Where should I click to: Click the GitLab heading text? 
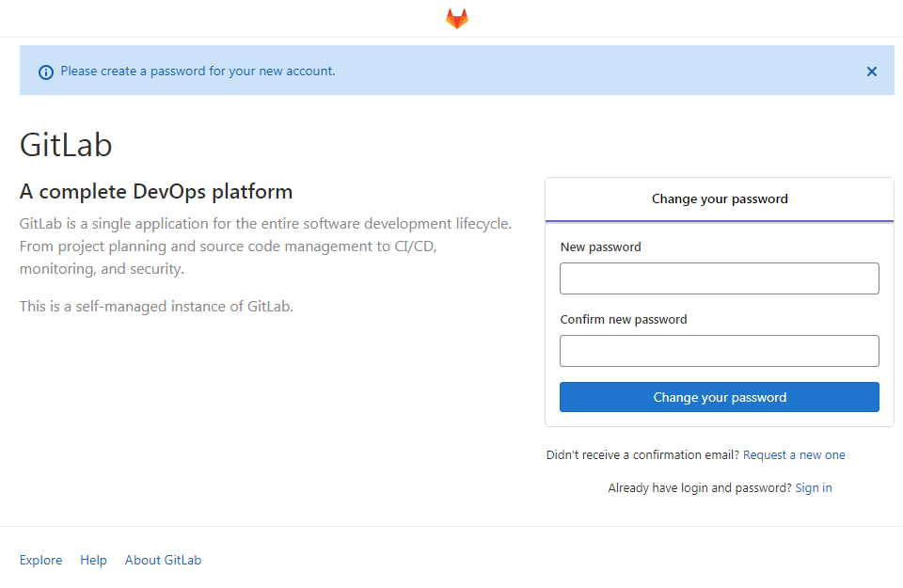click(x=66, y=145)
